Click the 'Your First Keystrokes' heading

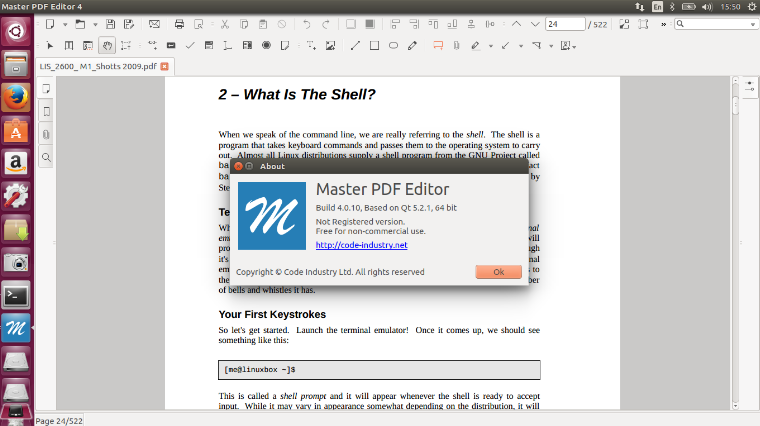click(272, 315)
